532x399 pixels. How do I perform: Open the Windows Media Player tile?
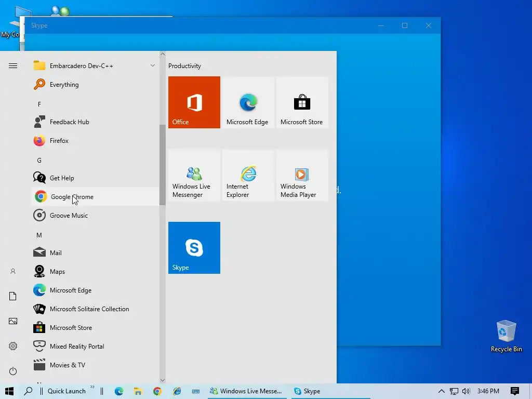pos(302,175)
